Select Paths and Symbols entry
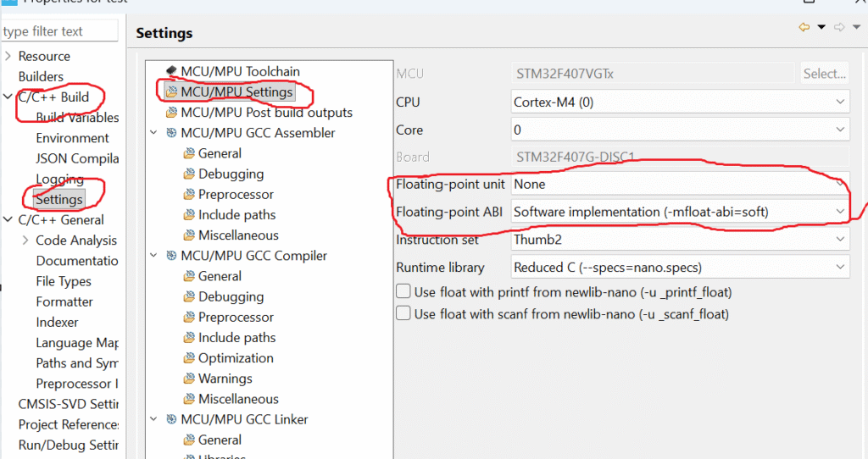 [77, 362]
